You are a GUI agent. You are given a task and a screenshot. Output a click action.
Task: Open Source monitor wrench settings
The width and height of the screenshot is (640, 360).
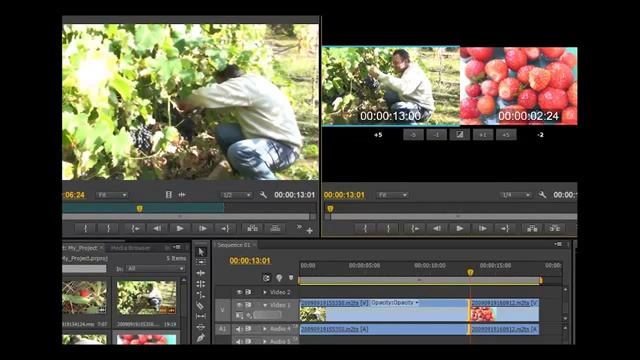coord(263,195)
